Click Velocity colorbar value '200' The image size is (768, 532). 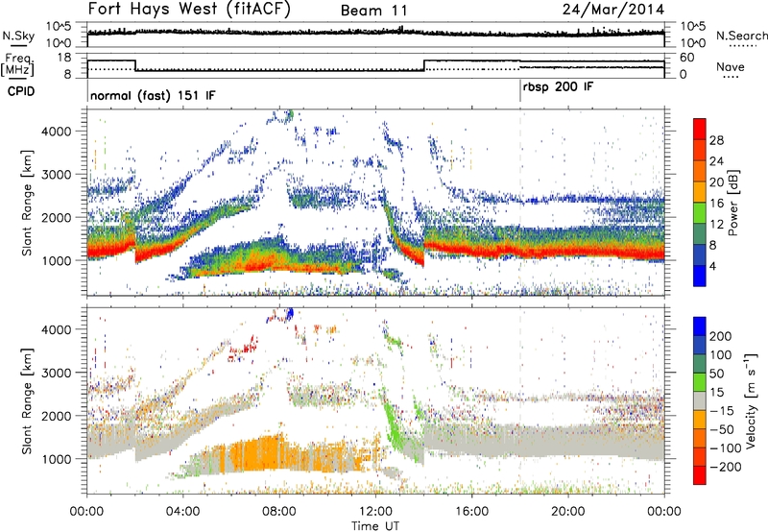click(x=721, y=336)
